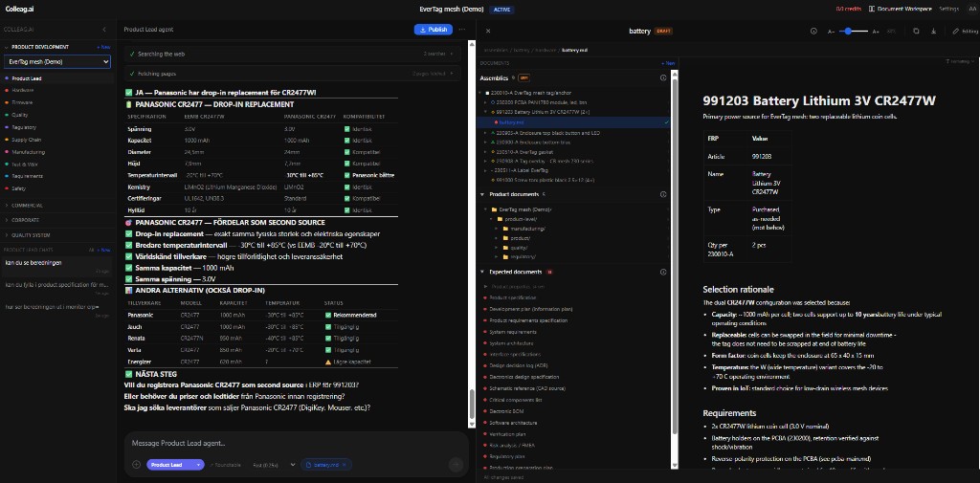This screenshot has height=483, width=980.
Task: Increase font size with A+ icon
Action: 876,31
